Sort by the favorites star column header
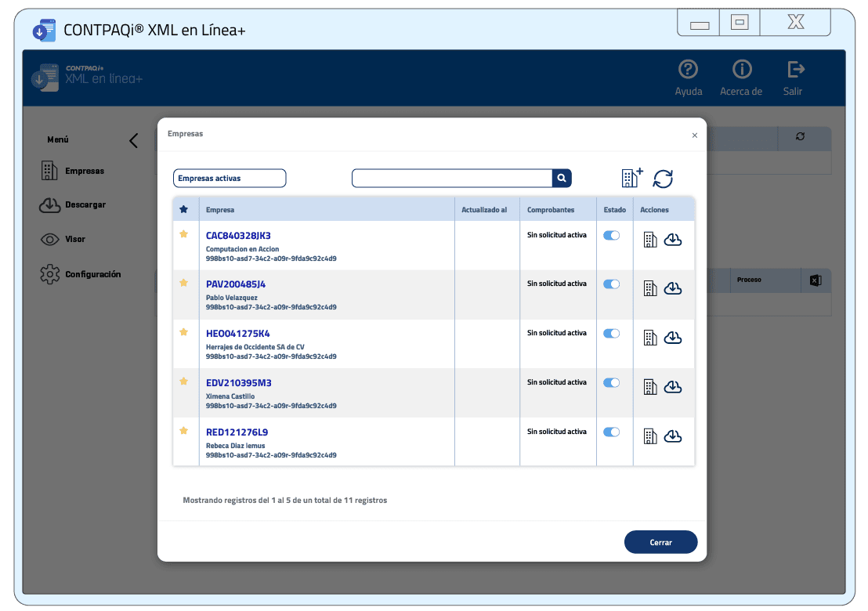This screenshot has height=611, width=868. click(184, 210)
